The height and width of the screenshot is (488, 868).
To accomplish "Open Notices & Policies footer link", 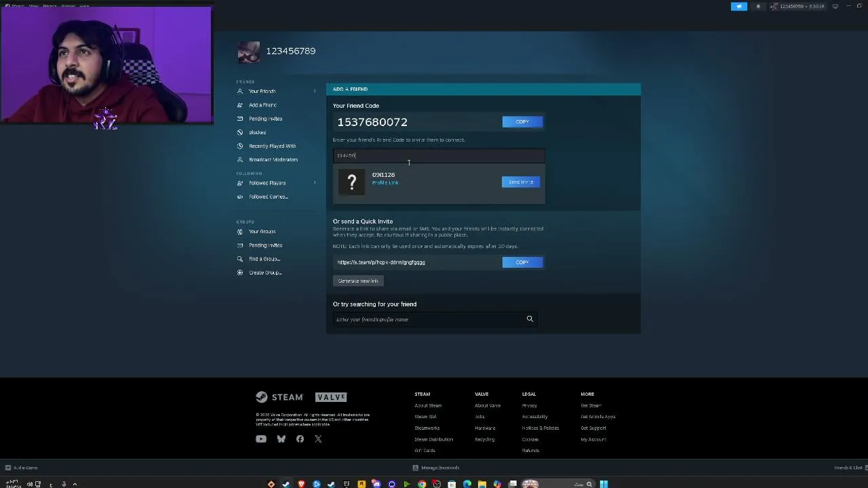I will tap(540, 428).
